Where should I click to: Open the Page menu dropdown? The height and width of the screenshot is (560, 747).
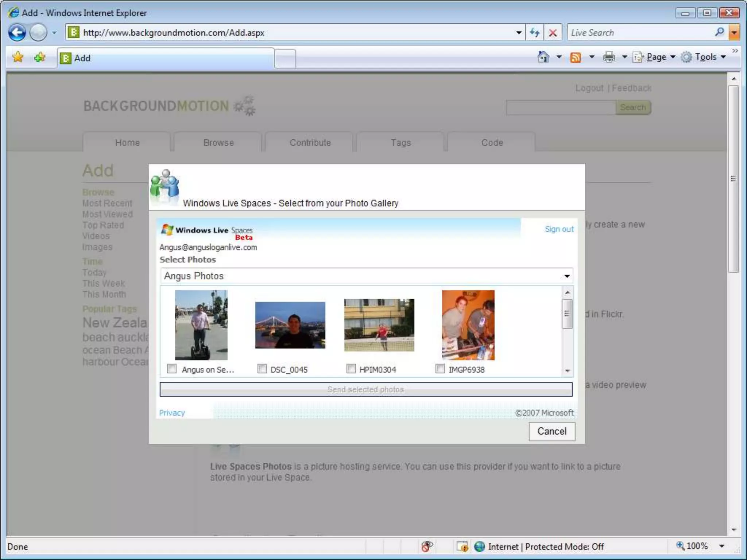(x=655, y=57)
